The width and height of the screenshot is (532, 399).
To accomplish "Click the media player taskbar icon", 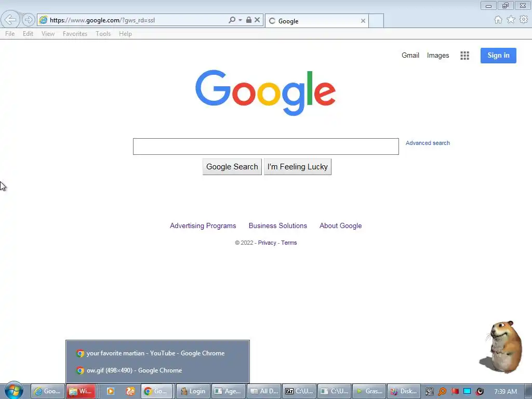I will (110, 391).
